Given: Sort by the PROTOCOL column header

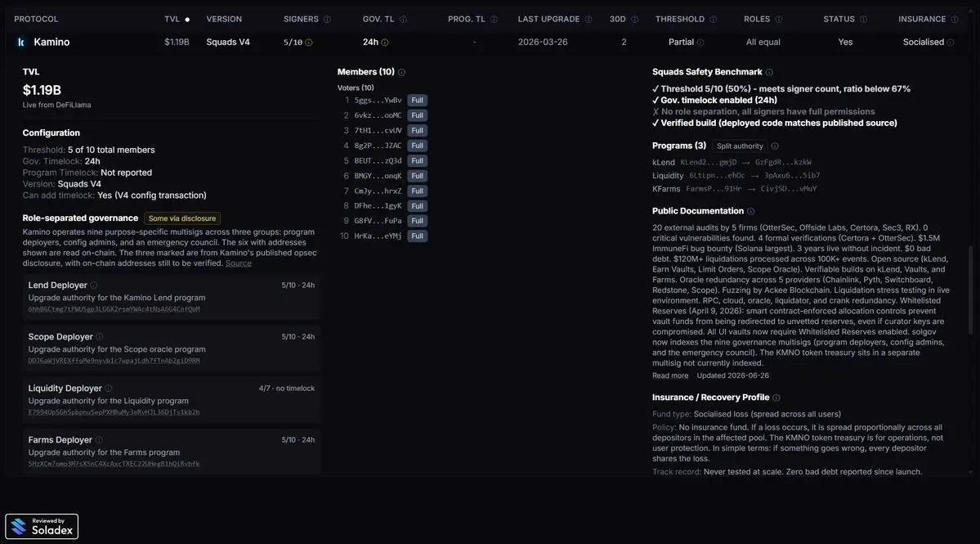Looking at the screenshot, I should click(x=36, y=20).
